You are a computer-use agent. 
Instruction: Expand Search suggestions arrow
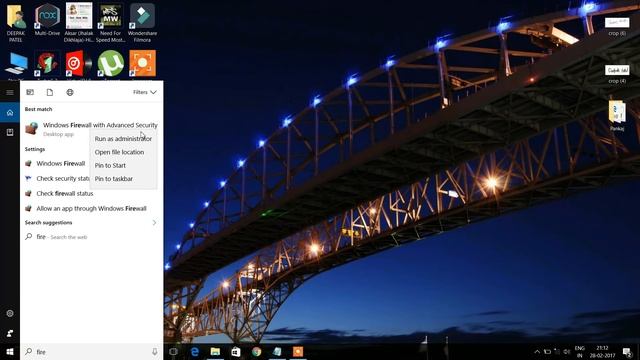[x=154, y=222]
